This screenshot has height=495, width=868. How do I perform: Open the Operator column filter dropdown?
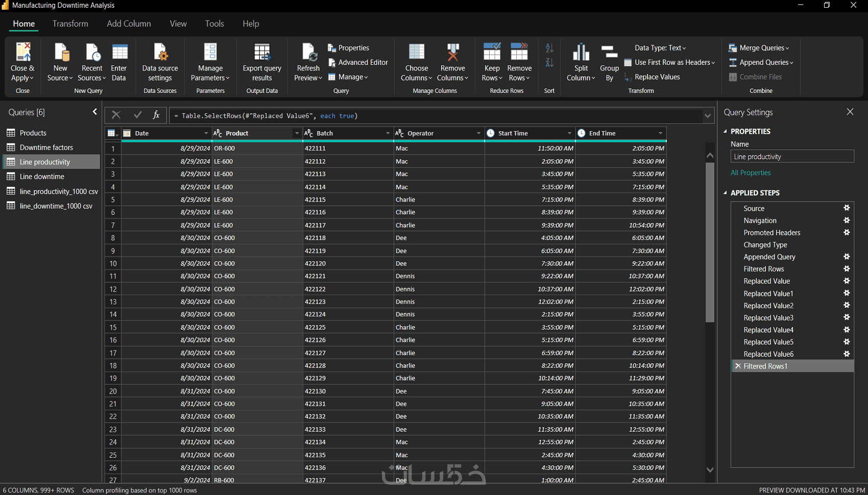478,133
